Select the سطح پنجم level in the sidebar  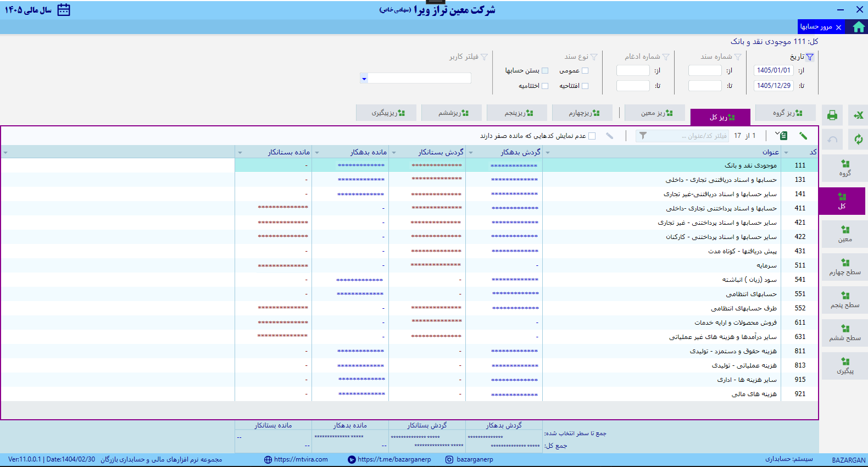[845, 300]
